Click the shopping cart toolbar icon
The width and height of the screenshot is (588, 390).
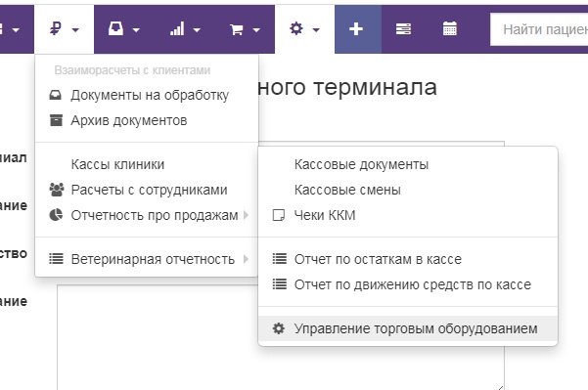click(237, 29)
